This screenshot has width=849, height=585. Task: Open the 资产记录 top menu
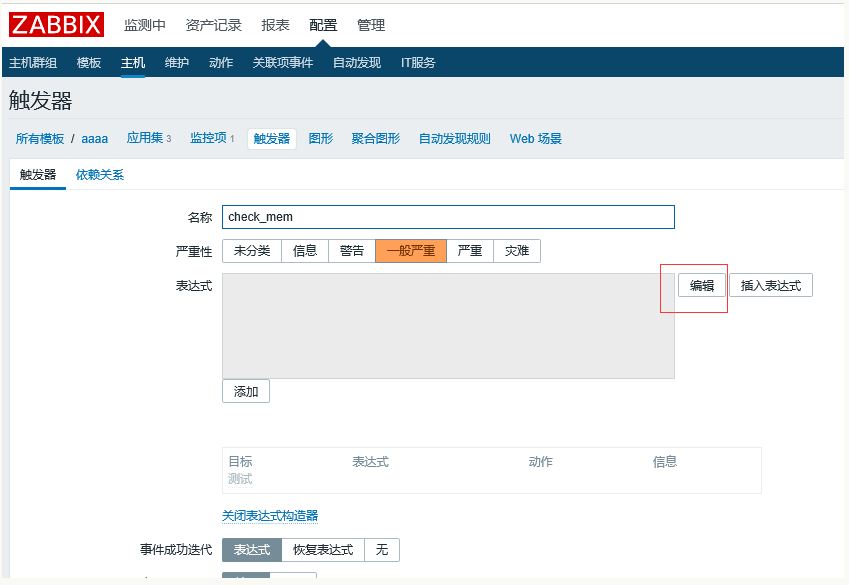(x=213, y=25)
